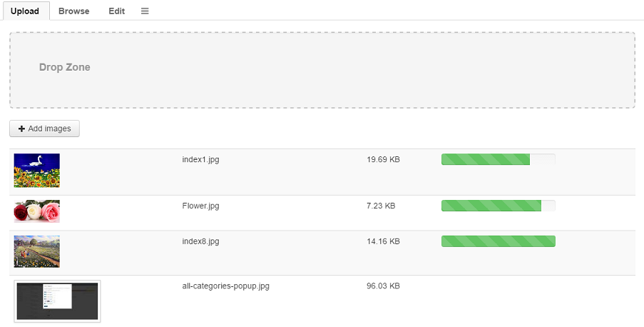Viewport: 644px width, 327px height.
Task: Open the hamburger menu icon
Action: click(x=145, y=11)
